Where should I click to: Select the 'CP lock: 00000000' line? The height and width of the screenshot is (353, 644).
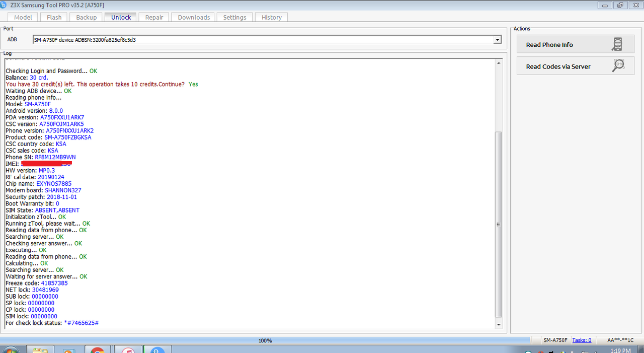30,310
